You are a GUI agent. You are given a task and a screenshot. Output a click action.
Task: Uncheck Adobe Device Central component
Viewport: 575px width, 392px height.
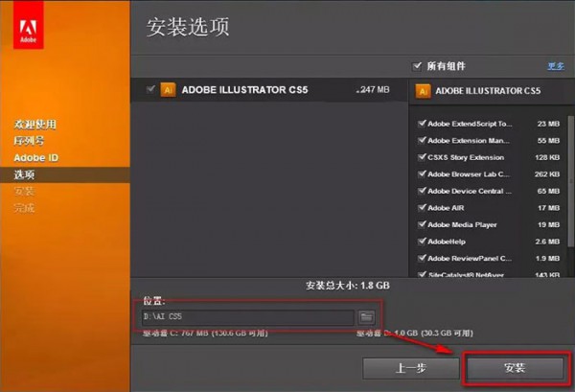click(x=422, y=191)
